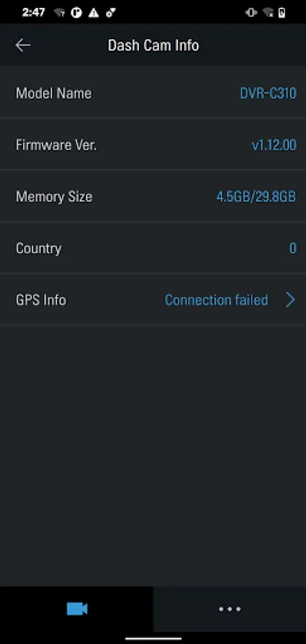This screenshot has height=644, width=306.
Task: Select the GPS Info label
Action: pyautogui.click(x=41, y=300)
